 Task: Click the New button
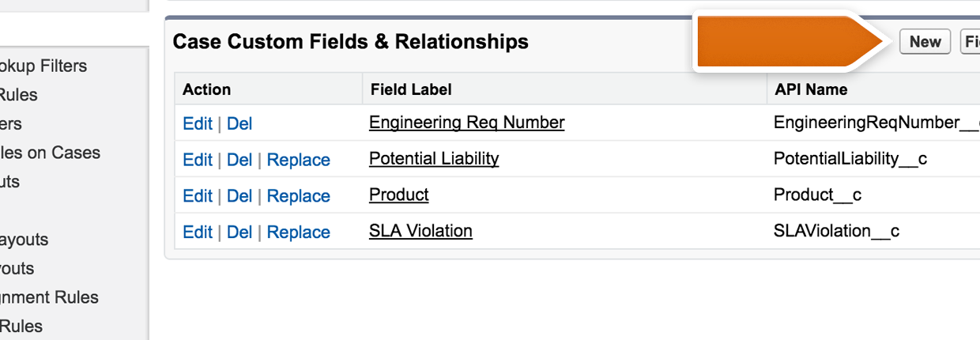coord(925,42)
